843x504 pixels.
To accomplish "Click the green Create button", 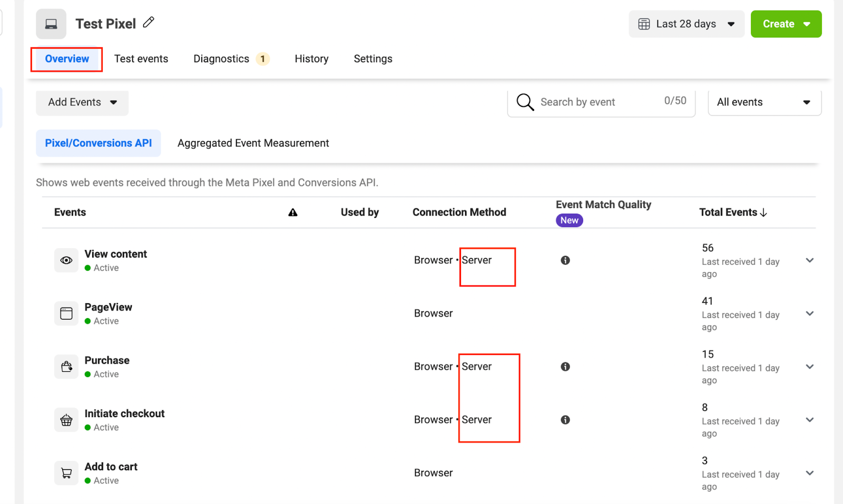I will (786, 24).
